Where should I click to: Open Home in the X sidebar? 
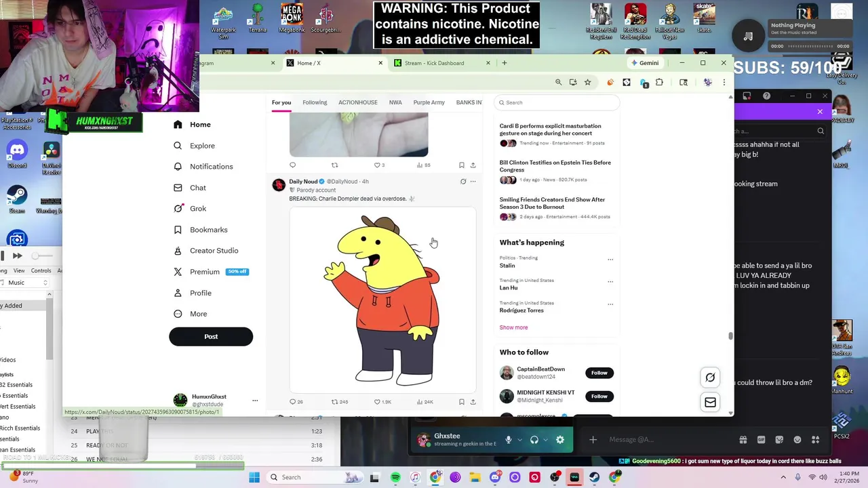[x=192, y=125]
